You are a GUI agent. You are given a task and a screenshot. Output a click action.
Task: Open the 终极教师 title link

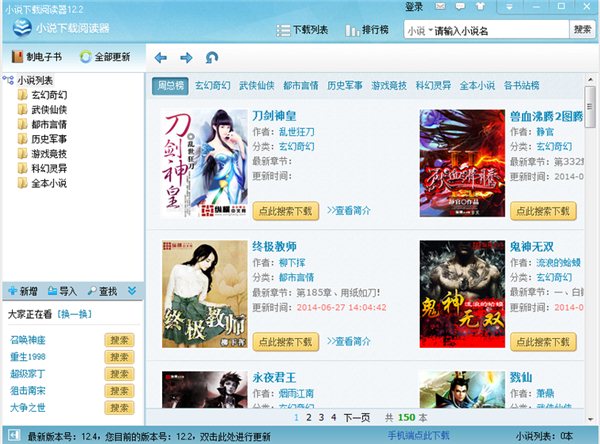click(x=274, y=246)
